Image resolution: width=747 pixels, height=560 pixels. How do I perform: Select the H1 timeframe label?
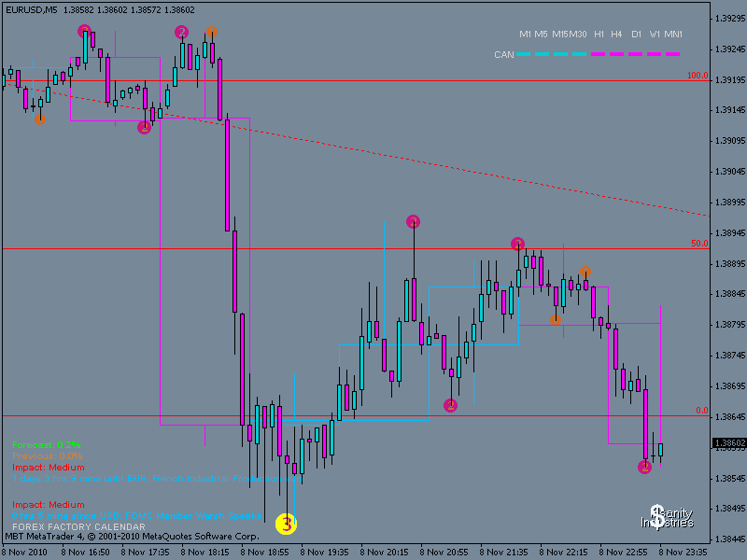(599, 35)
